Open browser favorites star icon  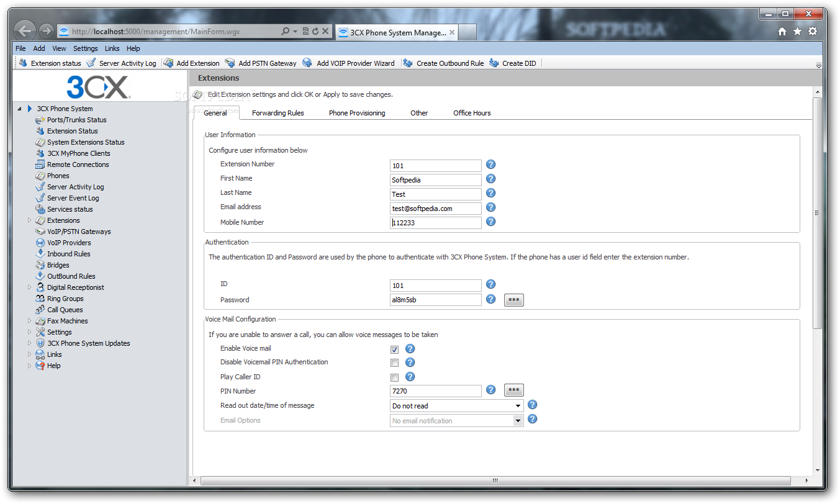click(x=797, y=32)
